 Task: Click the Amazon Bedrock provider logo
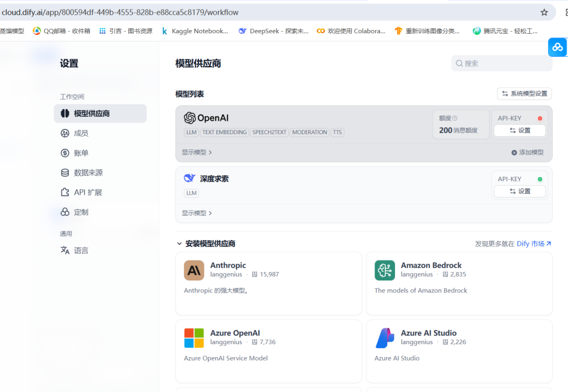384,270
